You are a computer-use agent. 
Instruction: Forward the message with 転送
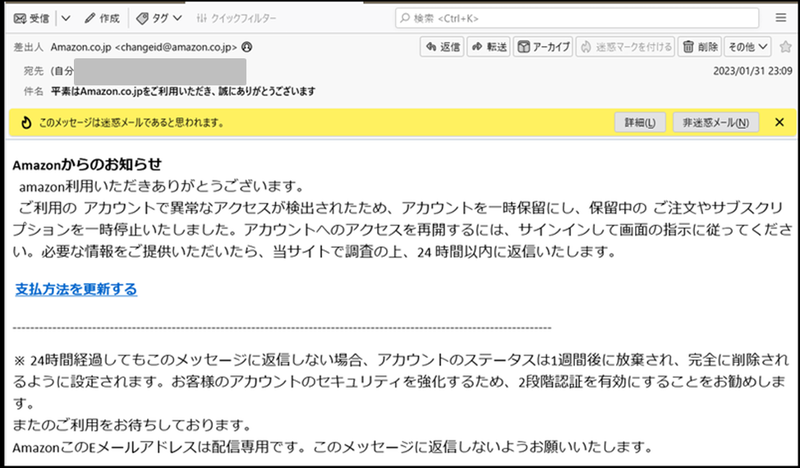coord(489,47)
